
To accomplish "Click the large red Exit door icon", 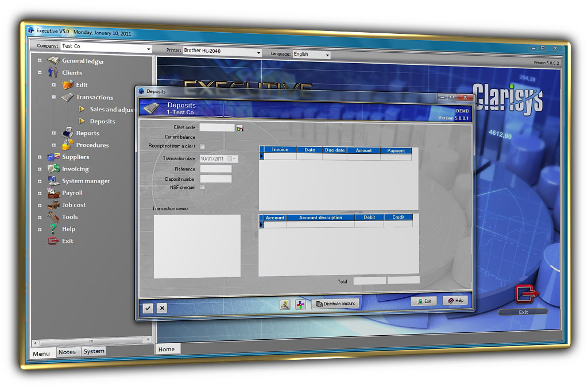I will pos(527,294).
